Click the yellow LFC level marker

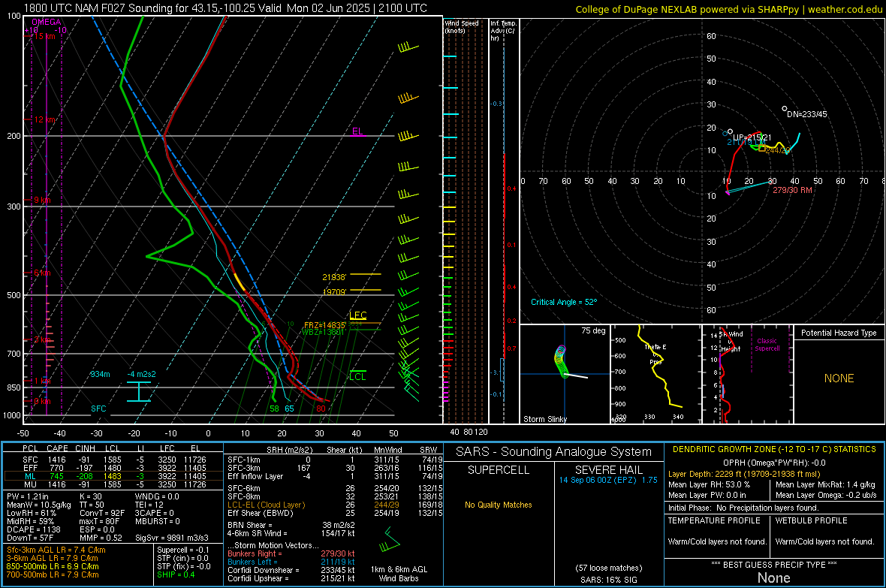(x=357, y=315)
